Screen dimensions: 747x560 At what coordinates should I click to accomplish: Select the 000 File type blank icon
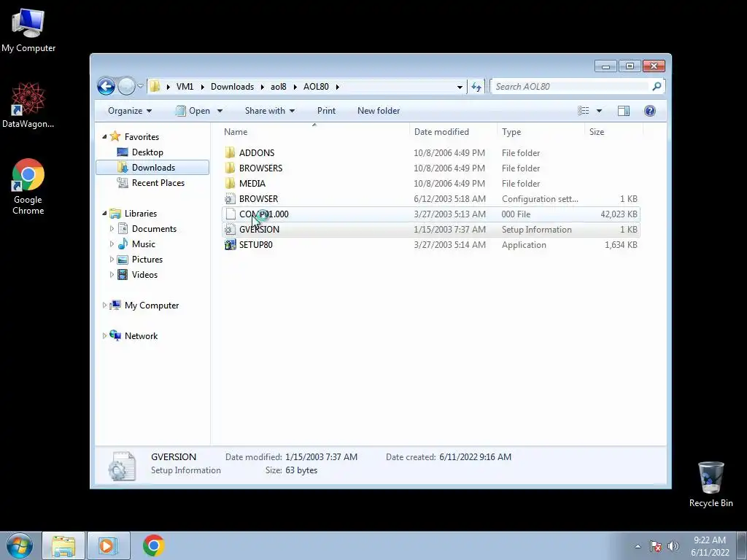click(231, 214)
